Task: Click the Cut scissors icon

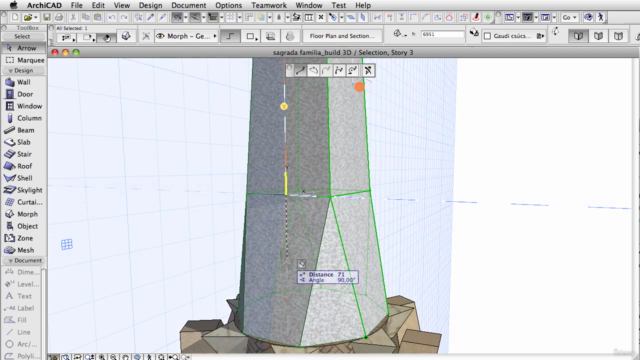Action: [x=73, y=17]
